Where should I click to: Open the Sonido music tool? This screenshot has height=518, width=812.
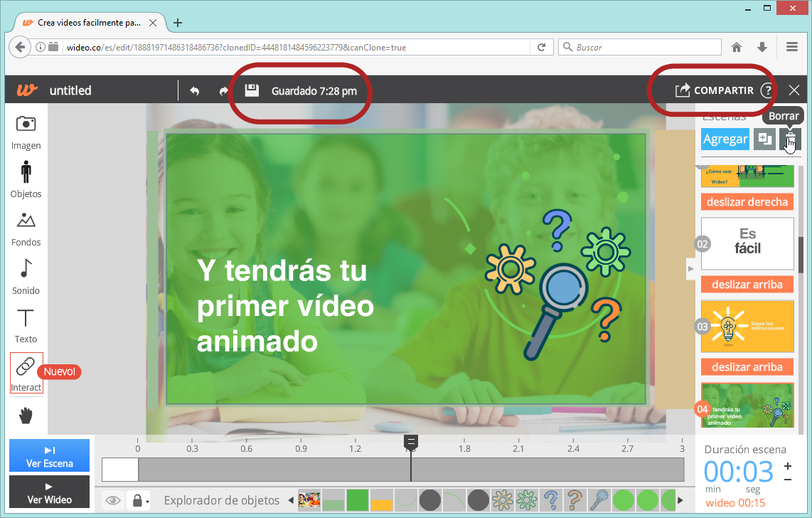tap(26, 277)
